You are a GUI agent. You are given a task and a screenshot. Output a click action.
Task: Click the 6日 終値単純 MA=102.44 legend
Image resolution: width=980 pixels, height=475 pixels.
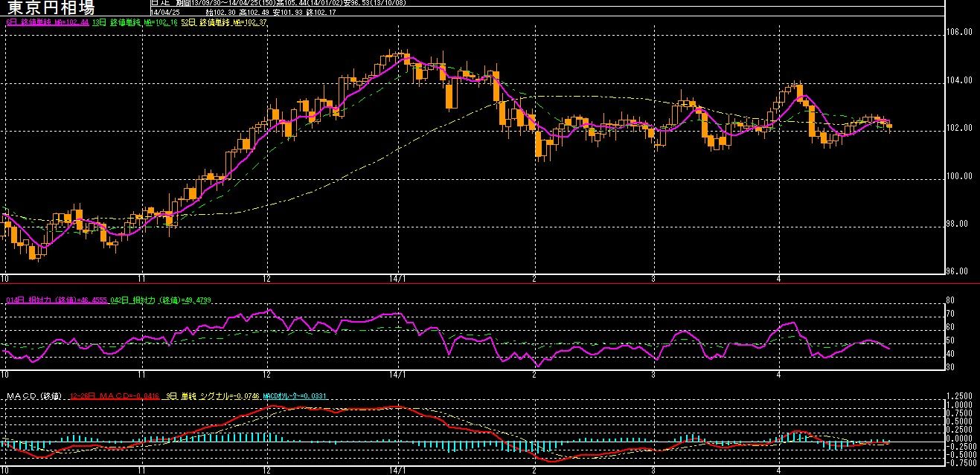tap(48, 23)
